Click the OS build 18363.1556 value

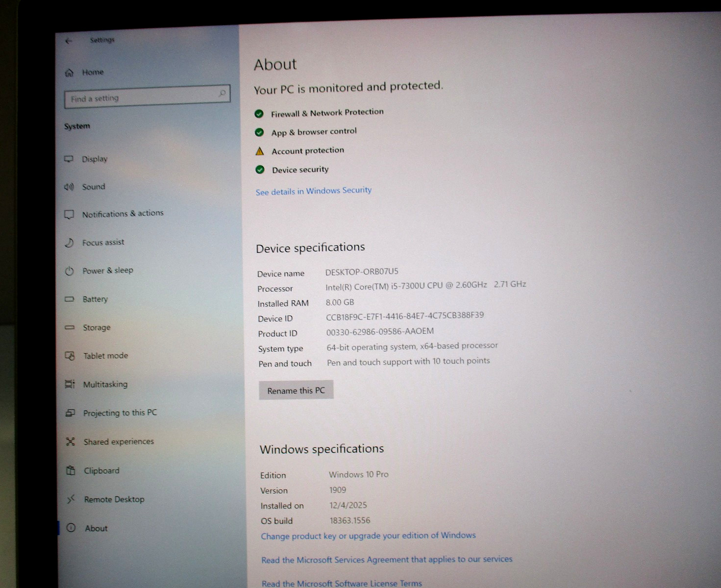350,520
